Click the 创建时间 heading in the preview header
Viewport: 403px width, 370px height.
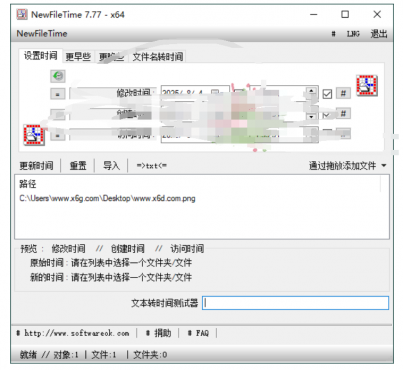[128, 249]
